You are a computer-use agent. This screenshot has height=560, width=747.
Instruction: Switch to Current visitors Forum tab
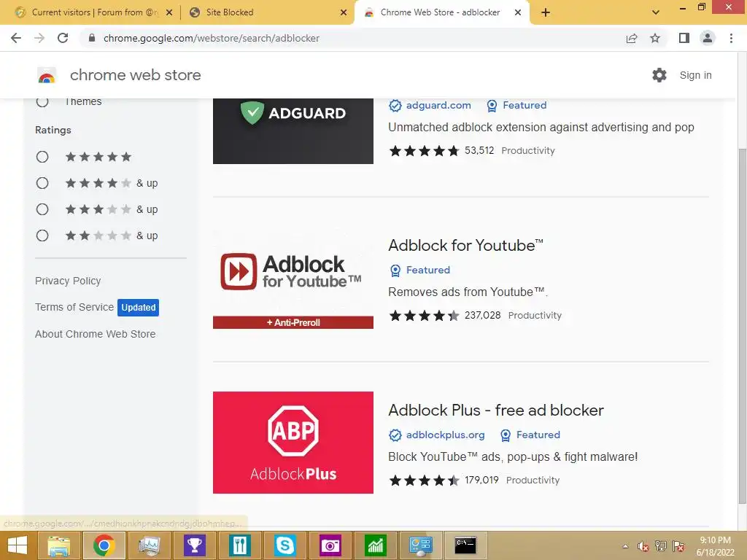(x=94, y=12)
